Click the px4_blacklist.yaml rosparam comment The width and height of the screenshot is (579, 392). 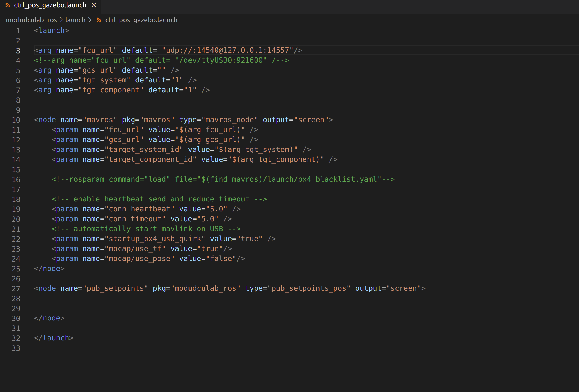tap(223, 179)
